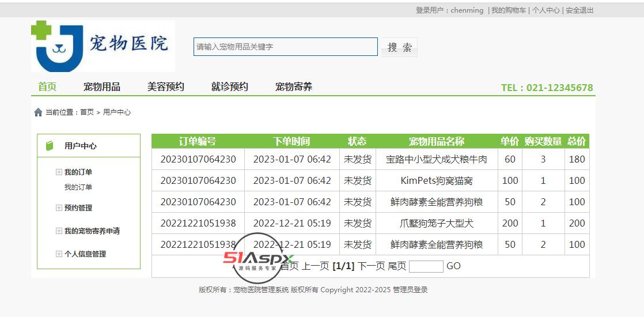The height and width of the screenshot is (317, 644).
Task: Click 安全退出 to log out
Action: tap(579, 10)
